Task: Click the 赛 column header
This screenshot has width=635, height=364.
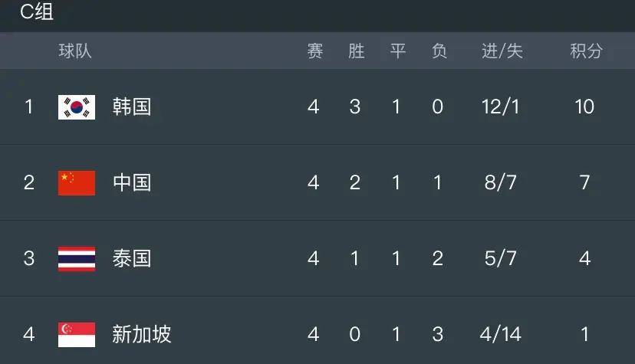Action: pyautogui.click(x=314, y=51)
